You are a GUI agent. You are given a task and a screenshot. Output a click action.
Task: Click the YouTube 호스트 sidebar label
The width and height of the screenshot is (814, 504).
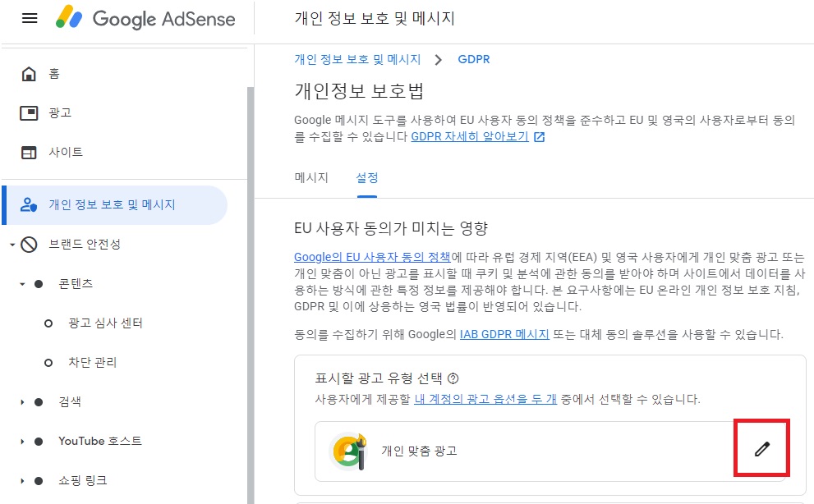[x=100, y=441]
